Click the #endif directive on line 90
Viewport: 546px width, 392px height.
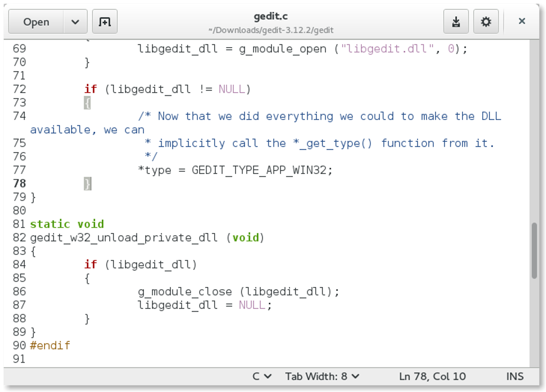[x=49, y=345]
